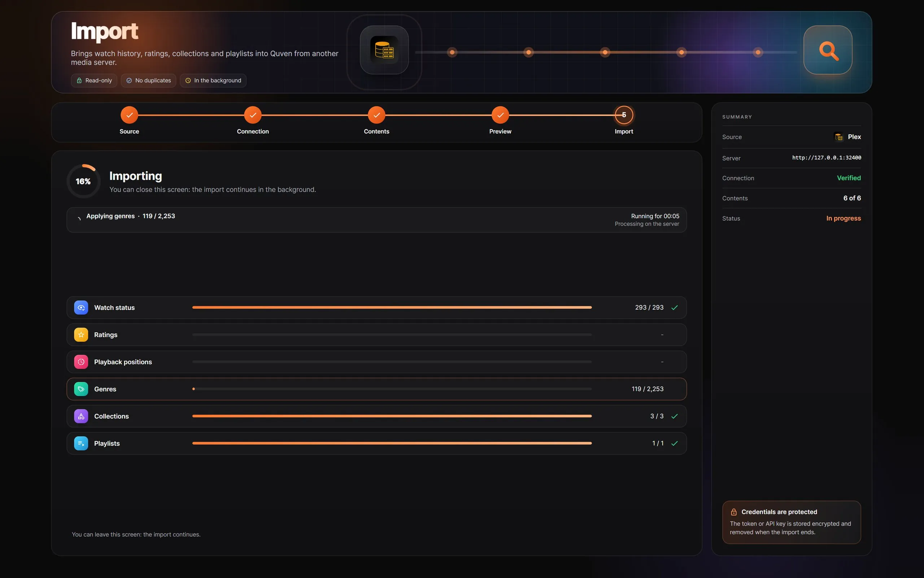The width and height of the screenshot is (924, 578).
Task: Click the Running for 00:05 text
Action: click(655, 216)
